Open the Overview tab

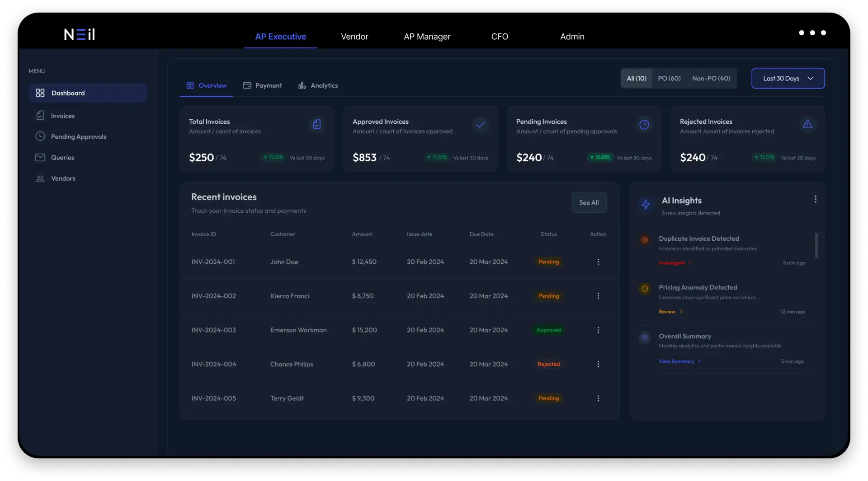click(206, 85)
